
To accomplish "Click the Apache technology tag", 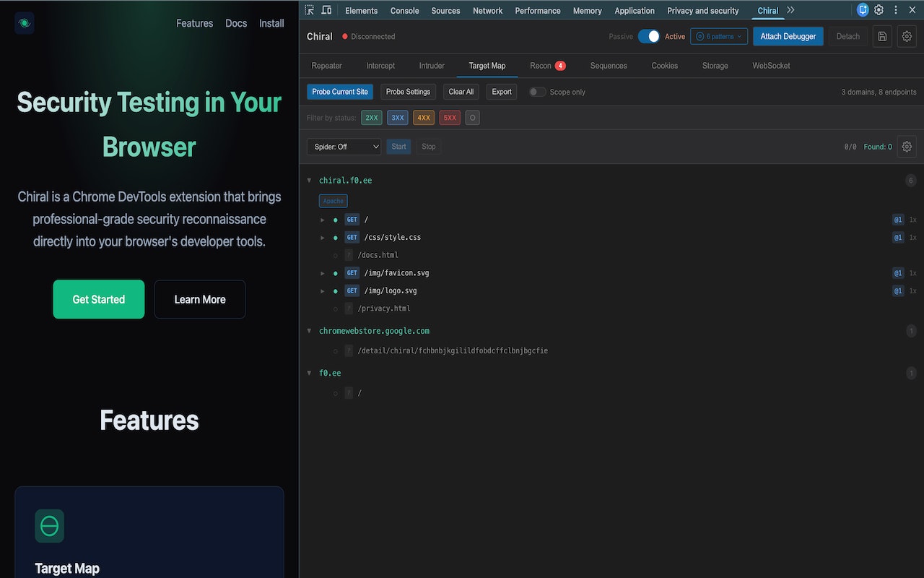I will 334,201.
